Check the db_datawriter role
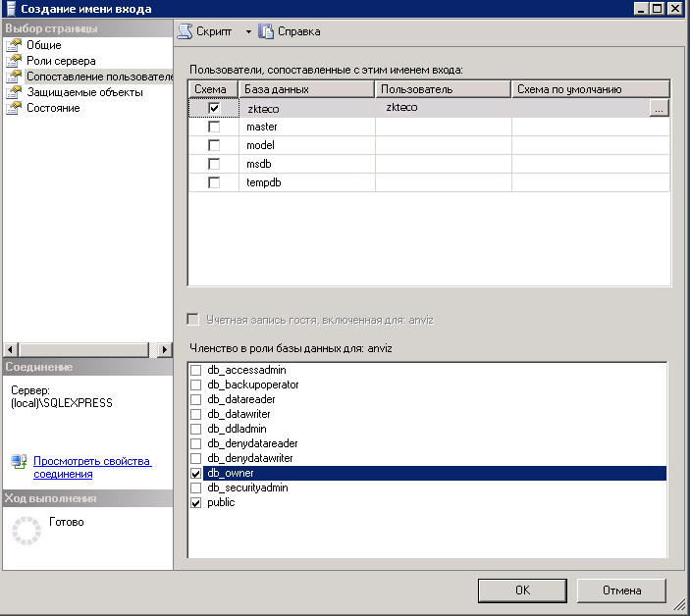Image resolution: width=690 pixels, height=616 pixels. tap(196, 414)
